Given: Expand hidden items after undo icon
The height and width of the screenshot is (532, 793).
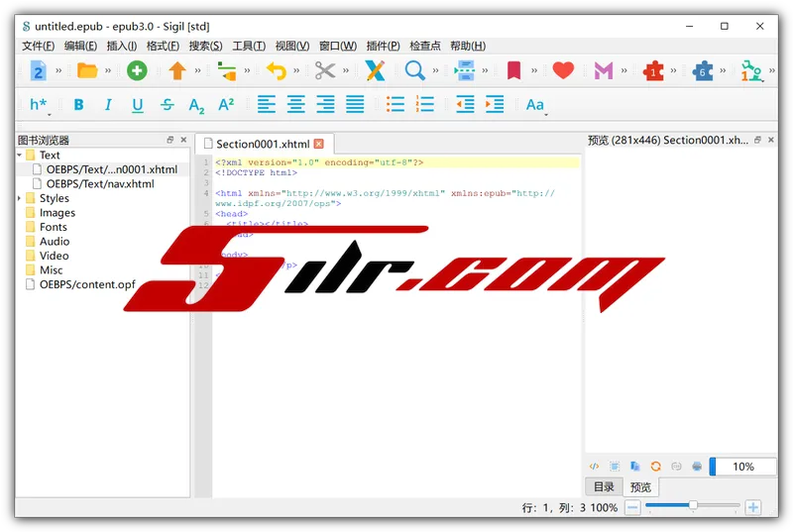Looking at the screenshot, I should [296, 70].
